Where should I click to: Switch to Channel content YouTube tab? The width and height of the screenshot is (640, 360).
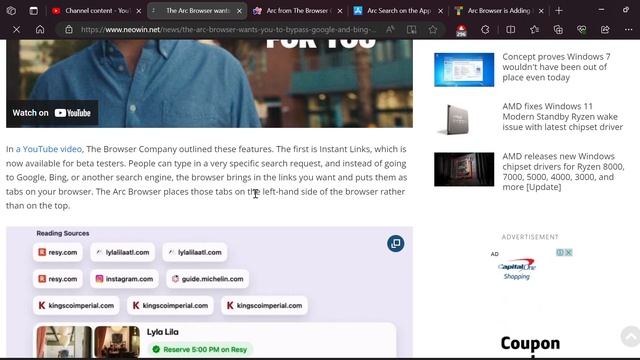click(x=96, y=11)
